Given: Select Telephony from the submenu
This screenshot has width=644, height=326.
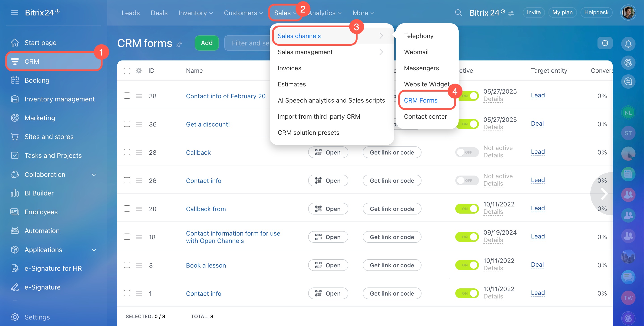Looking at the screenshot, I should click(419, 36).
